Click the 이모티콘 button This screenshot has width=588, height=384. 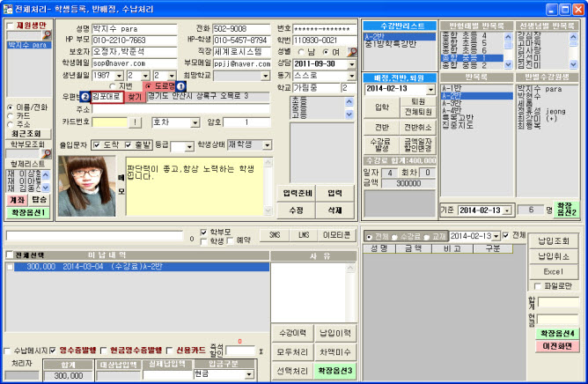(336, 235)
